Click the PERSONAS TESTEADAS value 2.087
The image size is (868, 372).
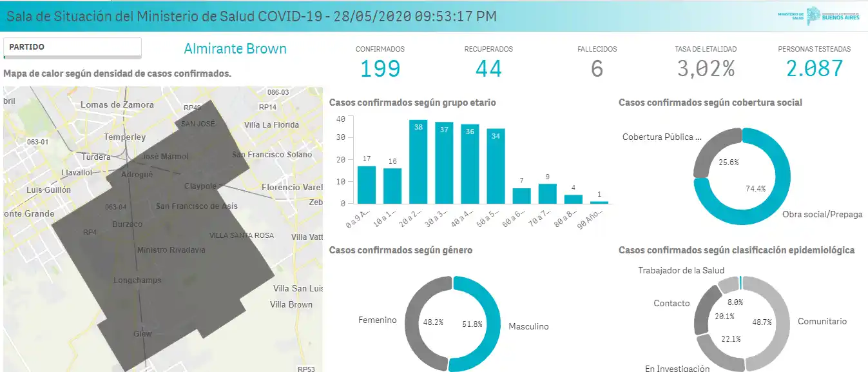tap(815, 68)
